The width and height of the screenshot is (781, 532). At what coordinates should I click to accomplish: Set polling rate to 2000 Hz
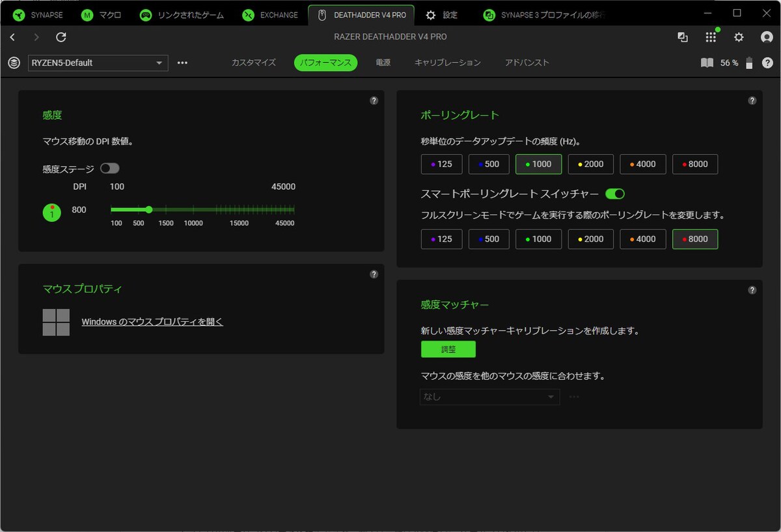[590, 164]
